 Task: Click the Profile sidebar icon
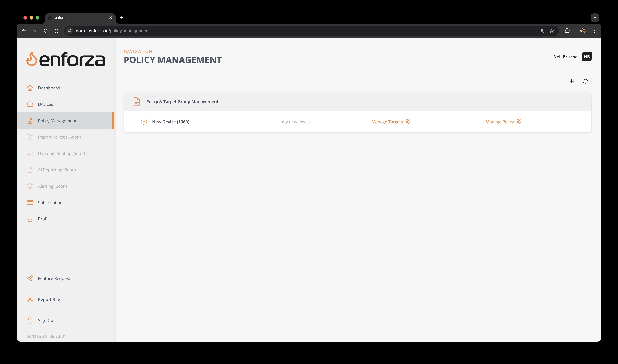tap(30, 218)
